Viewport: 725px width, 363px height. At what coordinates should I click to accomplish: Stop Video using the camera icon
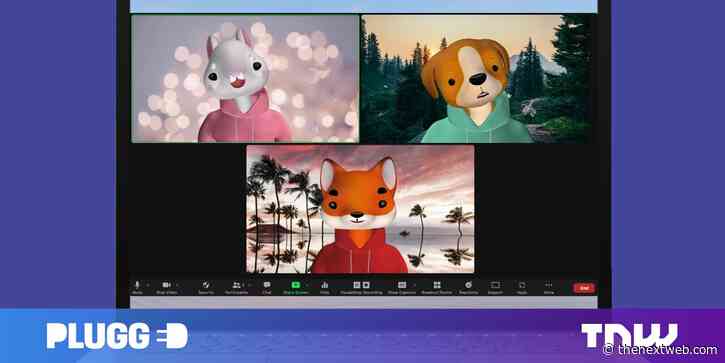pyautogui.click(x=166, y=285)
